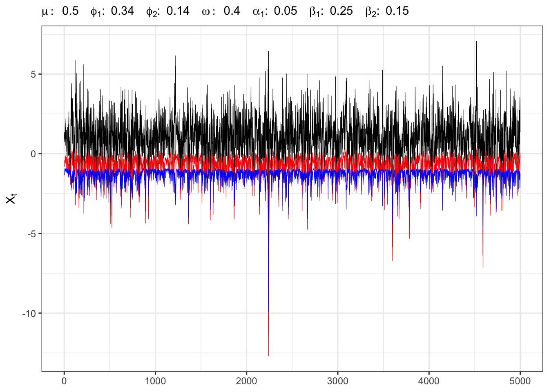Select the y-axis tick label 0
This screenshot has width=549, height=392.
[x=33, y=154]
